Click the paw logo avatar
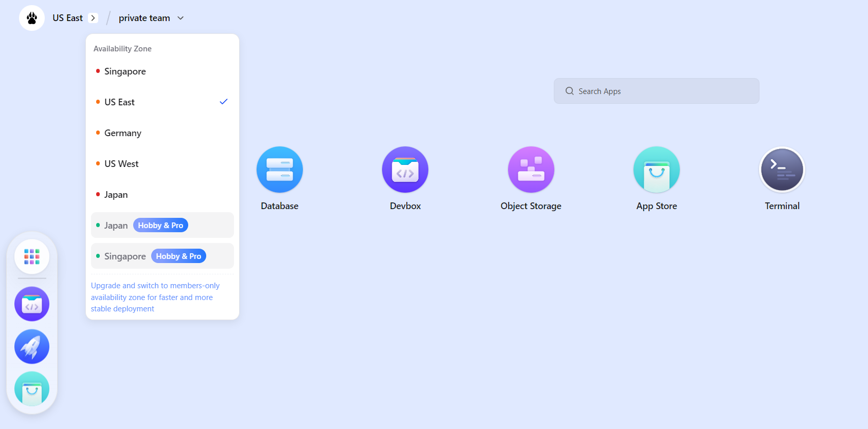The height and width of the screenshot is (429, 868). [x=32, y=18]
